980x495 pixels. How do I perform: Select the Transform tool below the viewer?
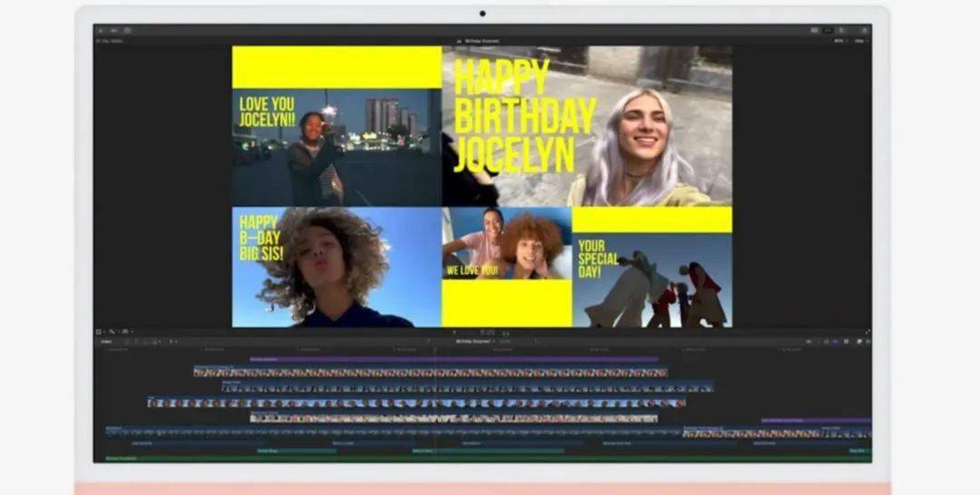tap(99, 332)
